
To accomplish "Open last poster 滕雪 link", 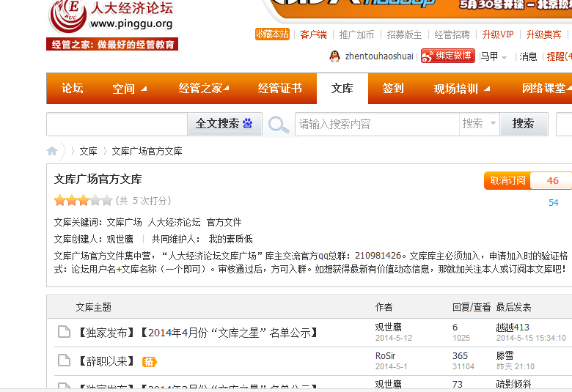I will pyautogui.click(x=505, y=356).
